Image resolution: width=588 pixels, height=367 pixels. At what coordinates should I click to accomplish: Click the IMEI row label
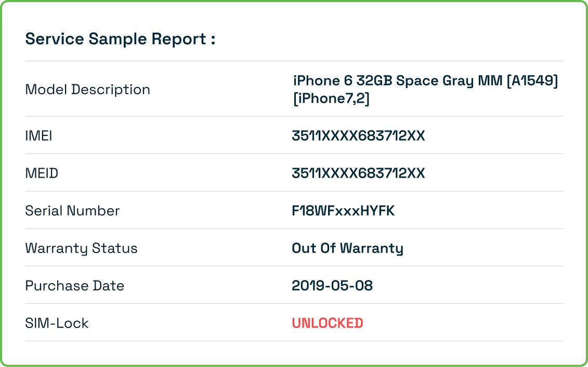tap(38, 136)
